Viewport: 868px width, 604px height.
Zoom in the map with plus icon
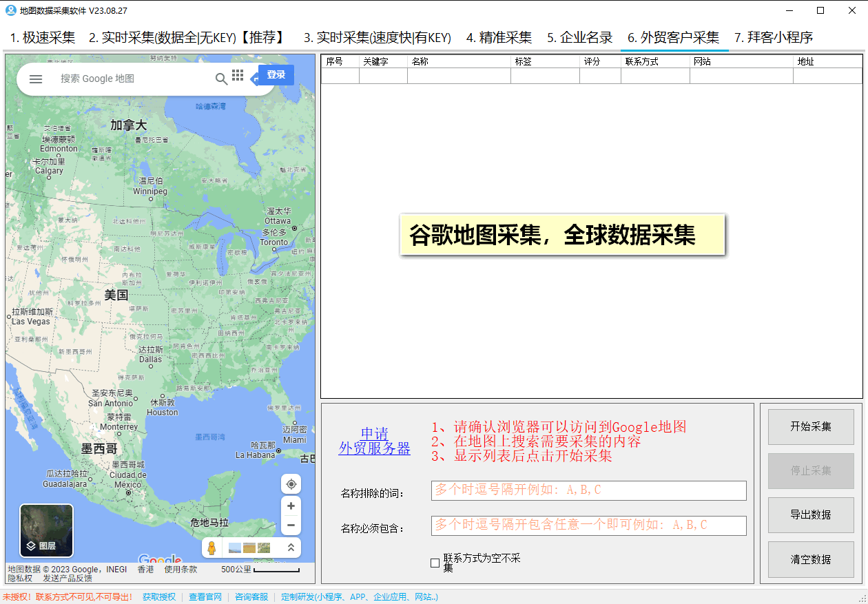[291, 506]
